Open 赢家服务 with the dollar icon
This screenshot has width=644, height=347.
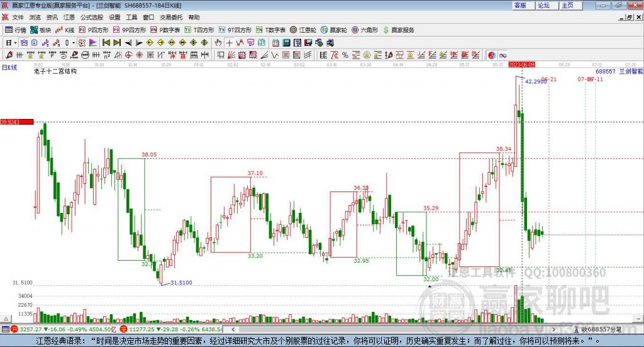point(399,30)
